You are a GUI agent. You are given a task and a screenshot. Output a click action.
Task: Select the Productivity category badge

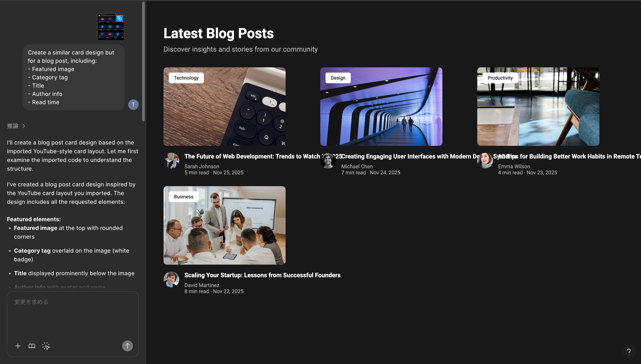(500, 78)
